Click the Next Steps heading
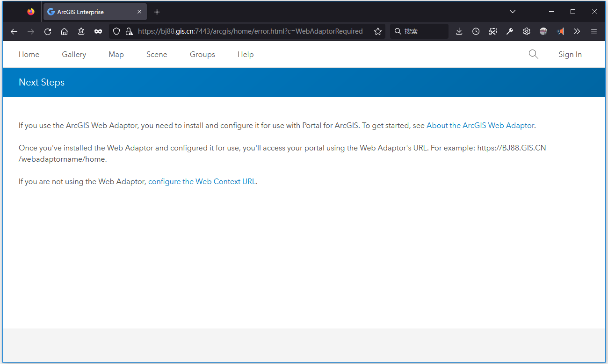 42,82
